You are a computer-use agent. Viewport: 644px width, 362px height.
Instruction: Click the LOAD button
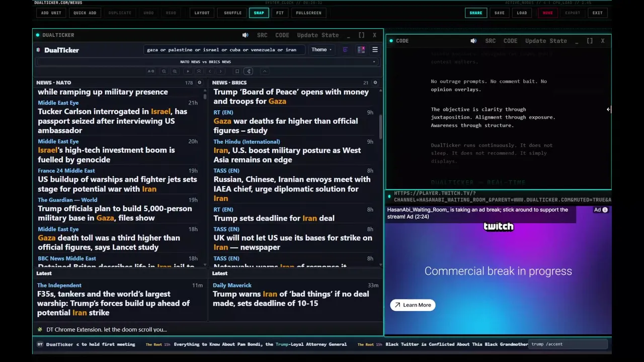522,13
